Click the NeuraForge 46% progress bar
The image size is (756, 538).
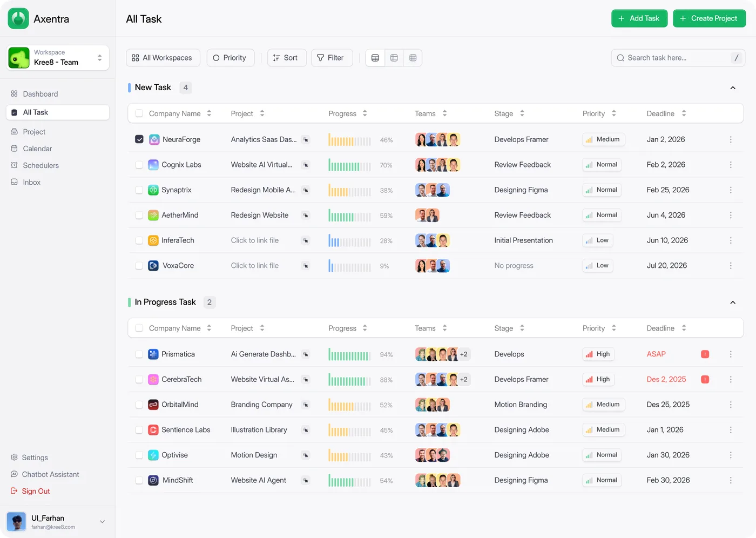(350, 140)
